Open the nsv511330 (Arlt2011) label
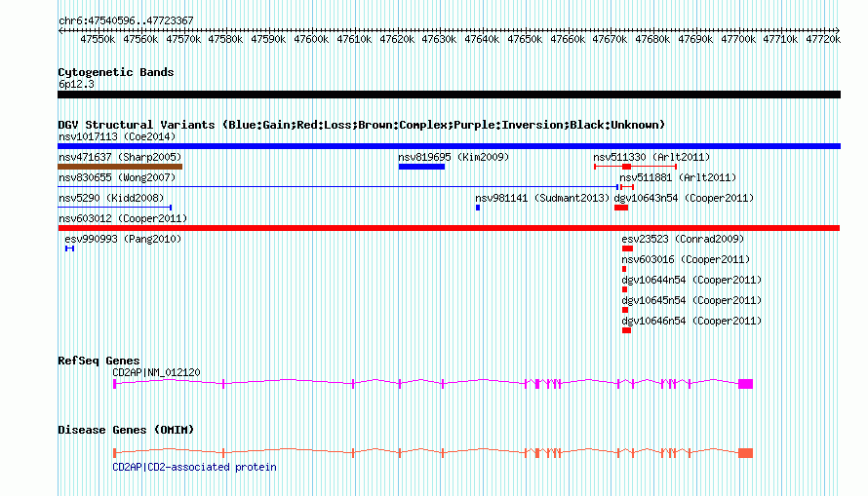Screen dimensions: 868x496 (x=651, y=157)
